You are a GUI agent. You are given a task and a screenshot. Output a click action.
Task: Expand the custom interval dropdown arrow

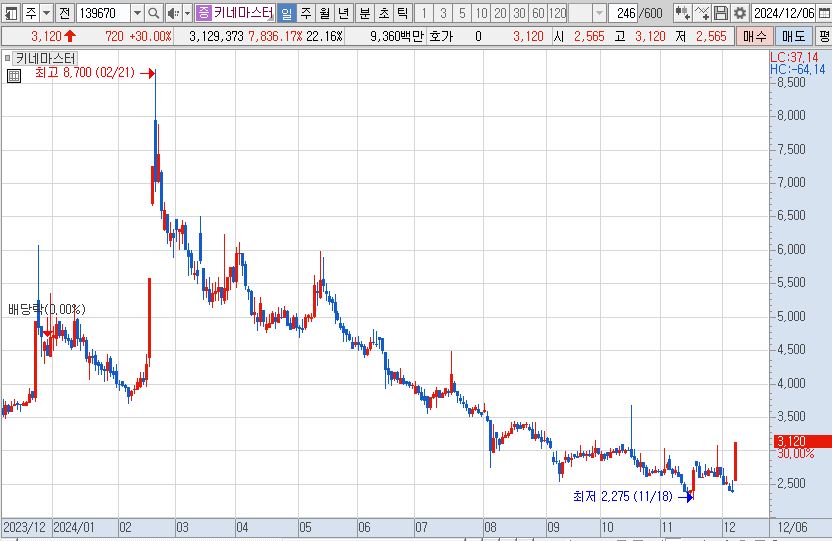coord(600,13)
